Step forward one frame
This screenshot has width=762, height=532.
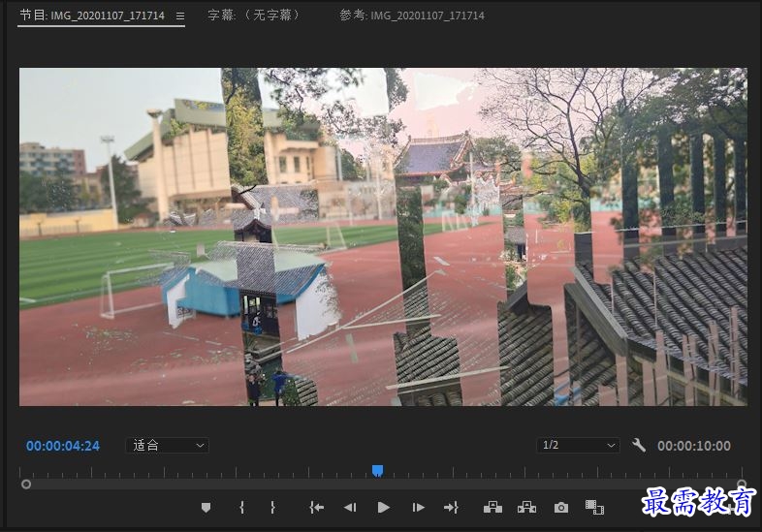coord(418,508)
